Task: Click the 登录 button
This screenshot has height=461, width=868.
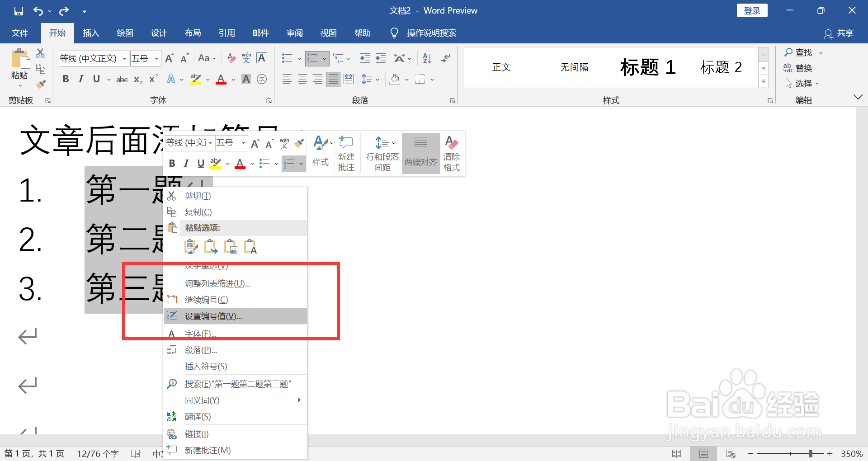Action: [x=752, y=10]
